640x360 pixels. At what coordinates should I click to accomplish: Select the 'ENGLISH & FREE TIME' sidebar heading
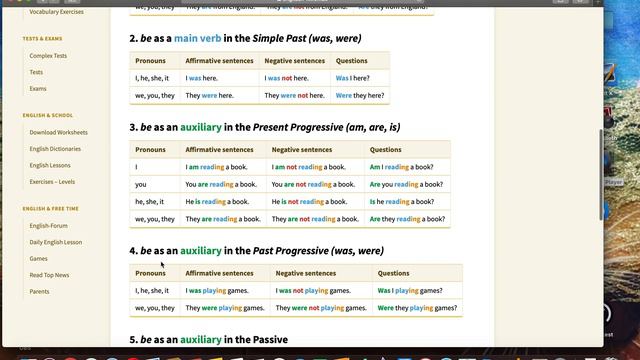pos(51,209)
